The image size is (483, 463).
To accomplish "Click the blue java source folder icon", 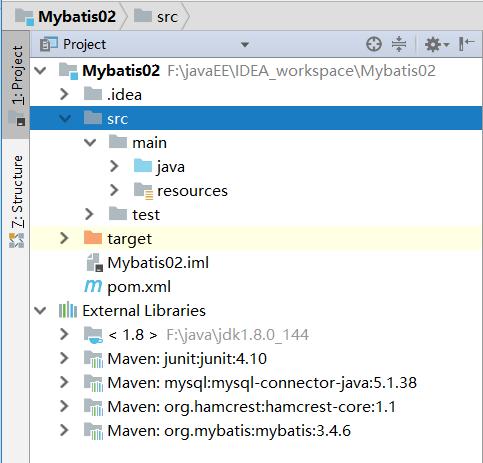I will pos(143,166).
